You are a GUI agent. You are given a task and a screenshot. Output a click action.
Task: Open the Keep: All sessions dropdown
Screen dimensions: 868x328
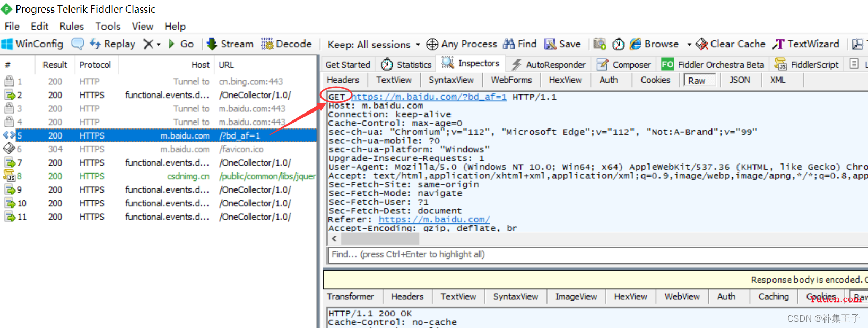point(374,45)
